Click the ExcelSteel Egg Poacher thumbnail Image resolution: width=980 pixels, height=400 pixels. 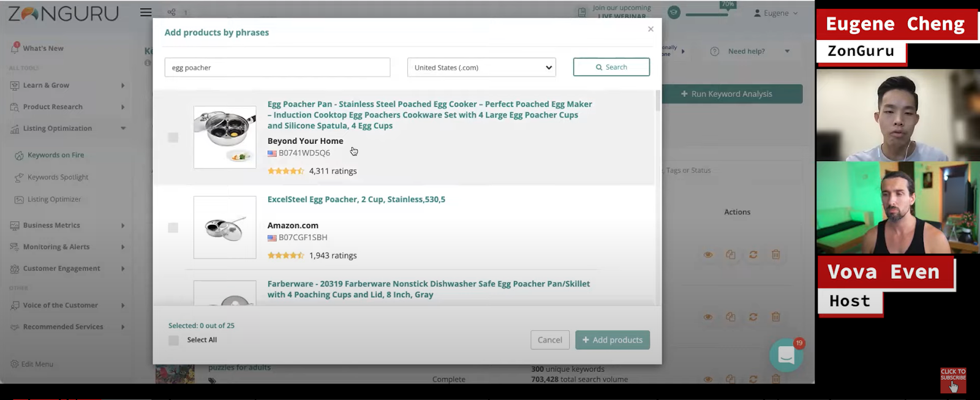coord(225,227)
